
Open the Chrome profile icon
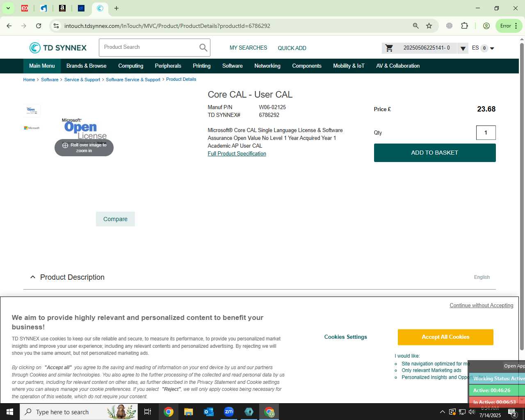(x=486, y=26)
